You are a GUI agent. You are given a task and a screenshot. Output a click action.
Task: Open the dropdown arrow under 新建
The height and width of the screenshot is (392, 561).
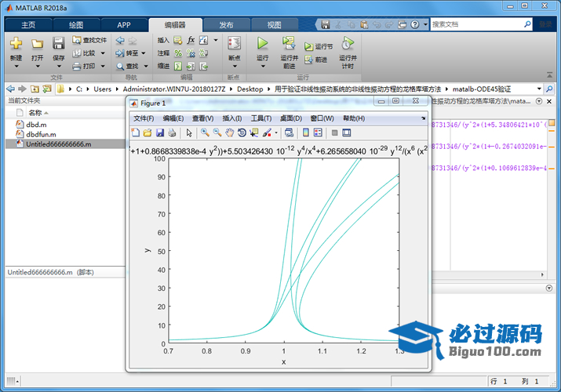pos(16,67)
